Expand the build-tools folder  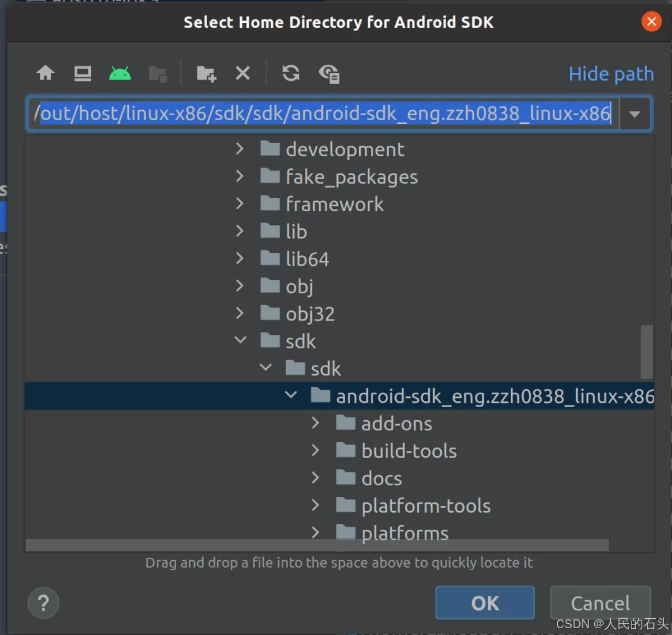[x=315, y=450]
